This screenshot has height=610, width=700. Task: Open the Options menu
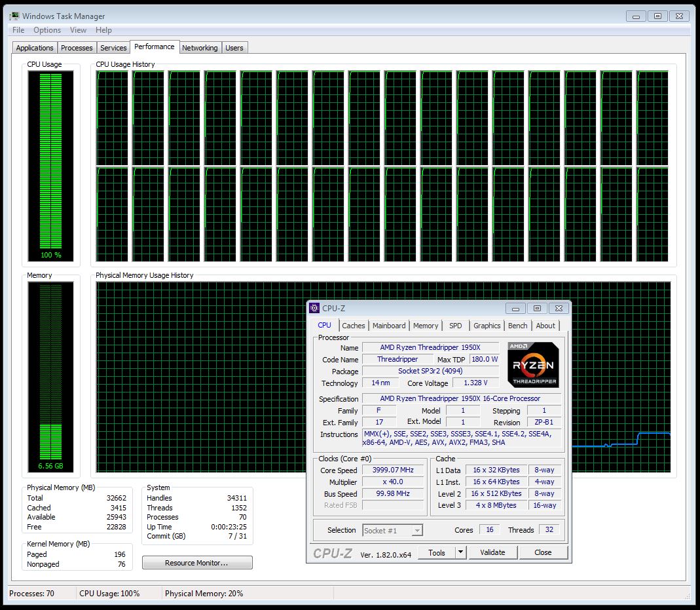pos(47,30)
